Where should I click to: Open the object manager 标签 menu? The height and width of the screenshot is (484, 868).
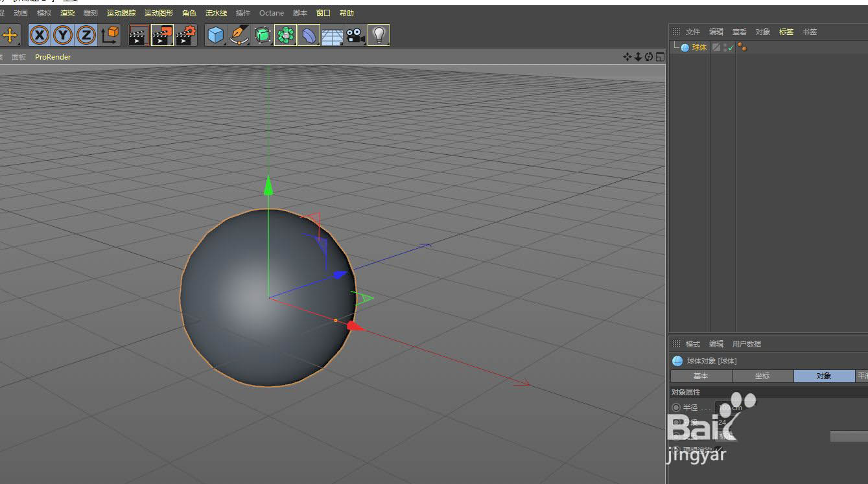[786, 32]
